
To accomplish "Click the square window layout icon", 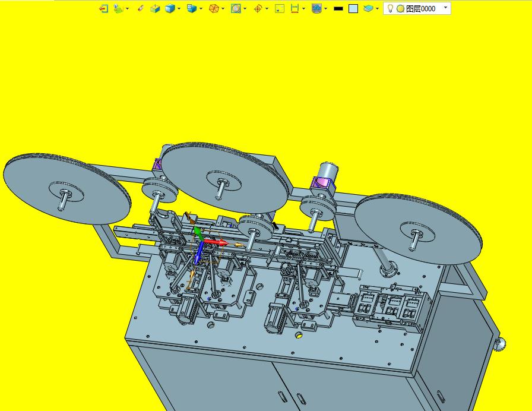I will 280,8.
